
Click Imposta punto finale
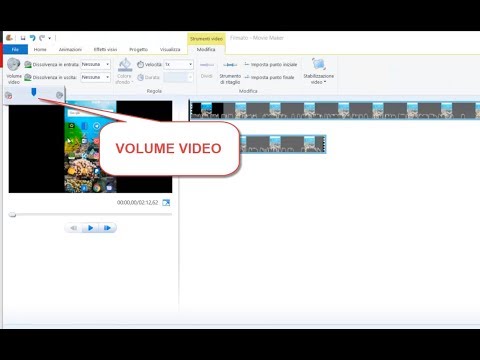tap(269, 77)
